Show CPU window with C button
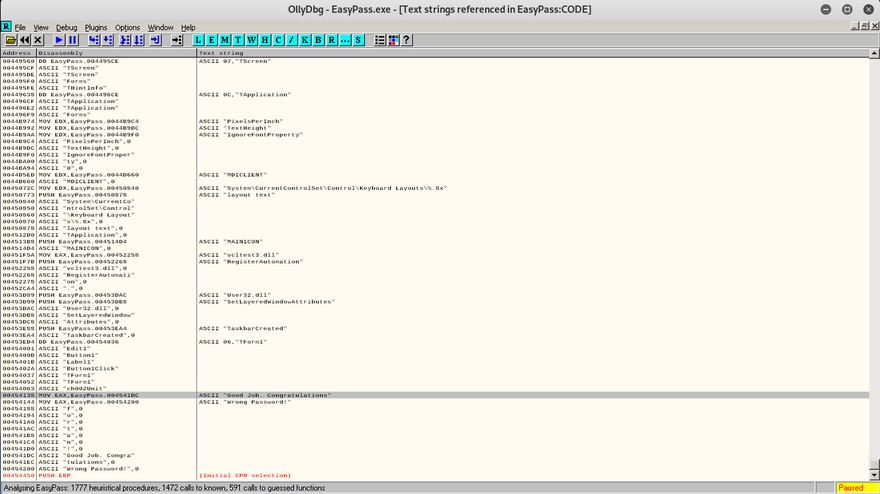 click(278, 40)
